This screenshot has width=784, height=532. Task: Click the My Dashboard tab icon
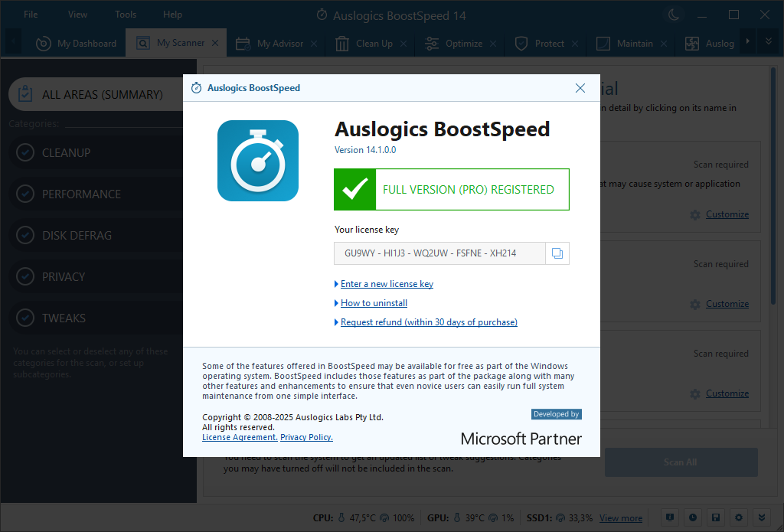44,44
